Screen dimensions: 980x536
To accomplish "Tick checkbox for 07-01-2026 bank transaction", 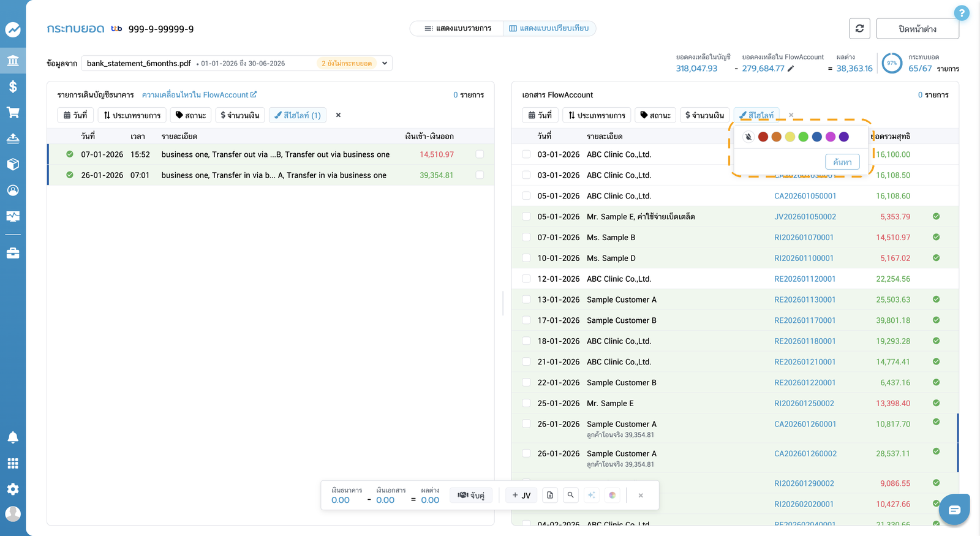I will pyautogui.click(x=480, y=154).
